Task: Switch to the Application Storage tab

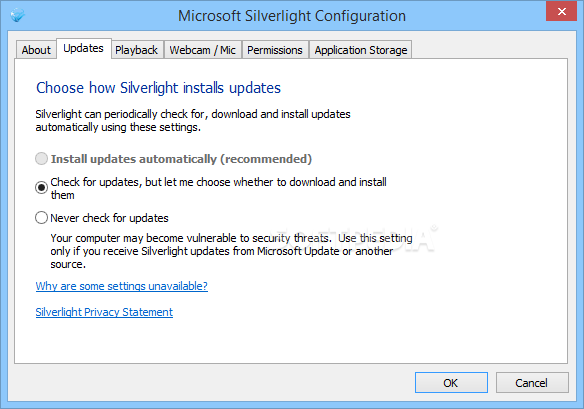Action: coord(361,50)
